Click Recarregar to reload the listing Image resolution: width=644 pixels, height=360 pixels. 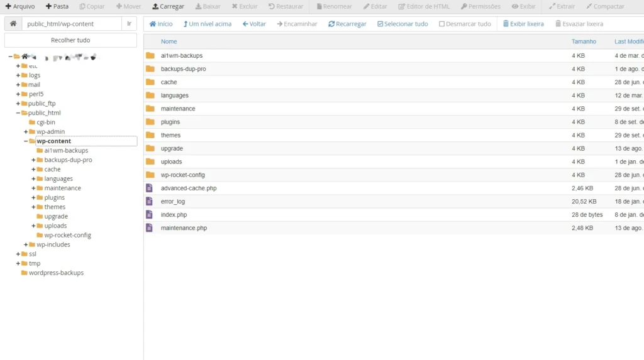(347, 24)
